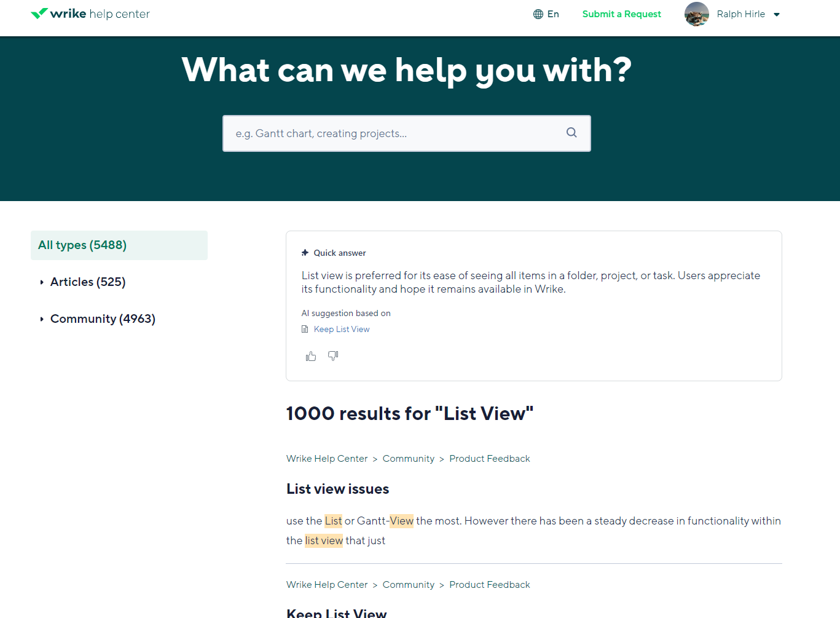The image size is (840, 618).
Task: Click Wrike Help Center breadcrumb in second result
Action: (327, 585)
